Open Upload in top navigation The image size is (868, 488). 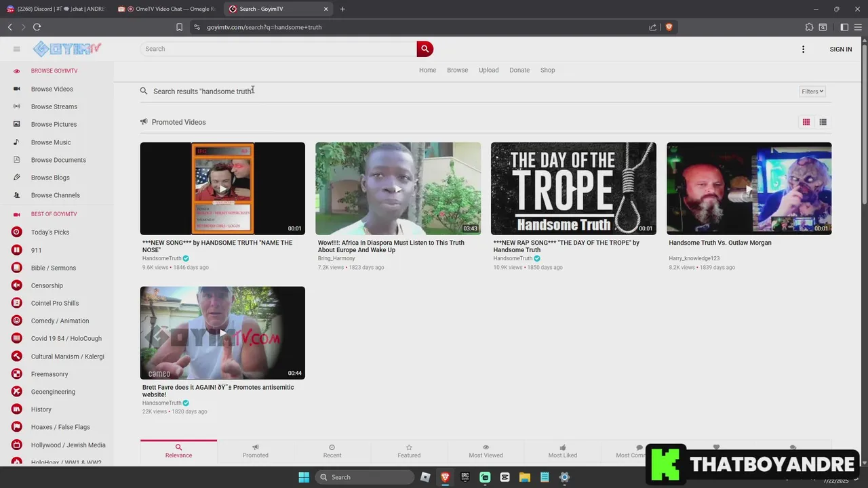tap(488, 70)
